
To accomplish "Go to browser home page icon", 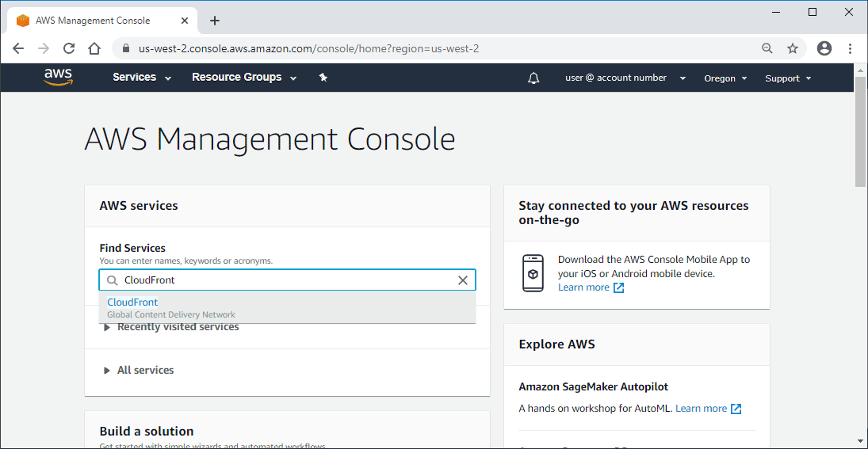I will pos(94,48).
